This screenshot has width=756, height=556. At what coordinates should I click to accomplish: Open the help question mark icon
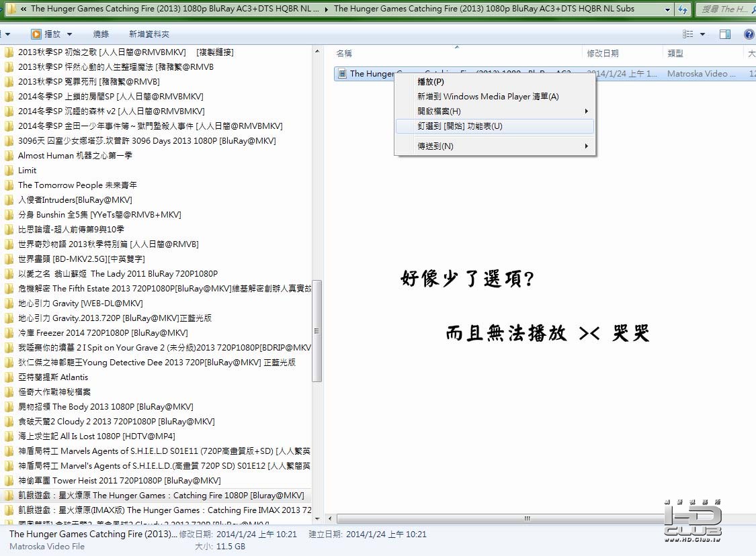749,34
